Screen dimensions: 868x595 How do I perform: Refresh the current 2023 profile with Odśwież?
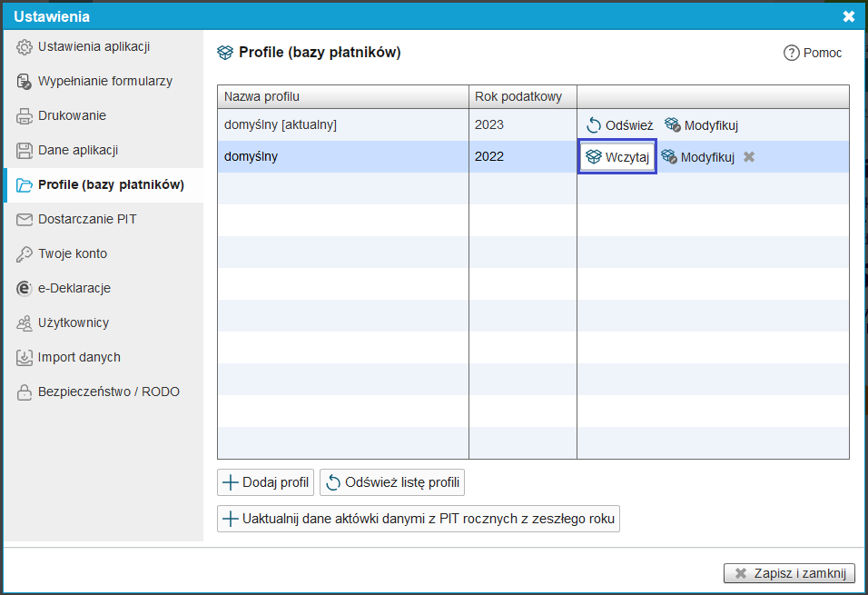pos(619,125)
